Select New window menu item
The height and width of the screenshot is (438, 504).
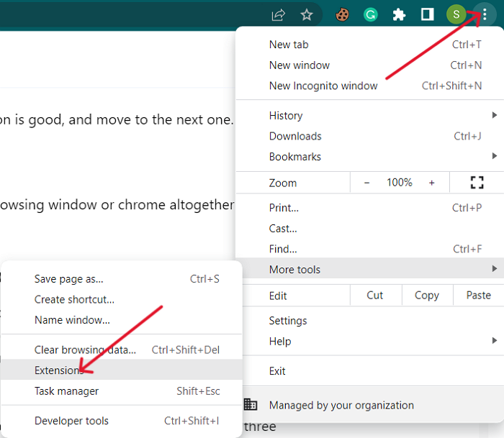[x=369, y=65]
